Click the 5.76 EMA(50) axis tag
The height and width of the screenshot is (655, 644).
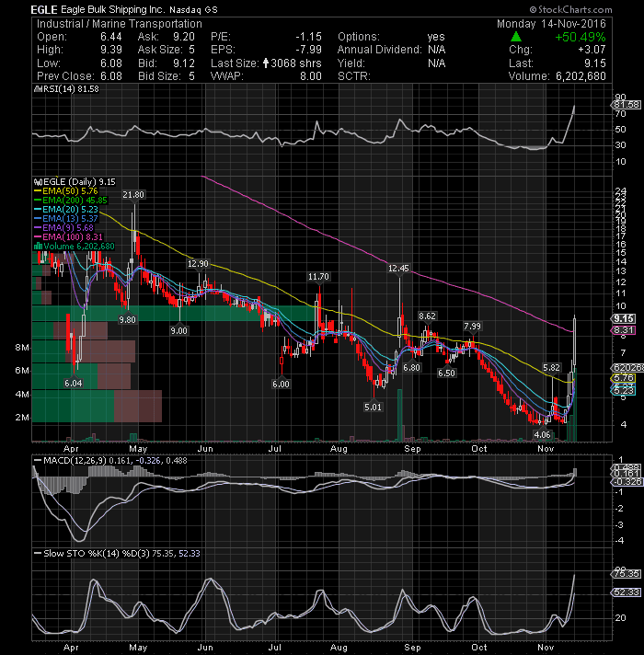click(x=624, y=378)
